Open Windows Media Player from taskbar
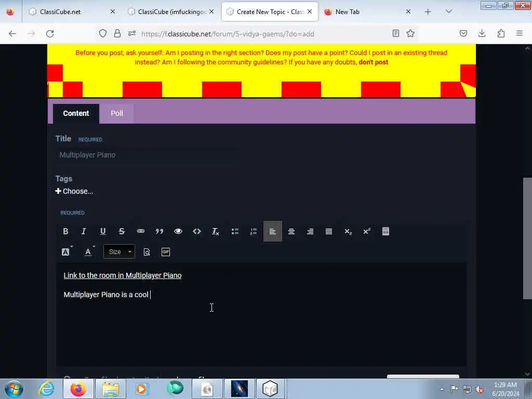The height and width of the screenshot is (399, 532). click(142, 389)
